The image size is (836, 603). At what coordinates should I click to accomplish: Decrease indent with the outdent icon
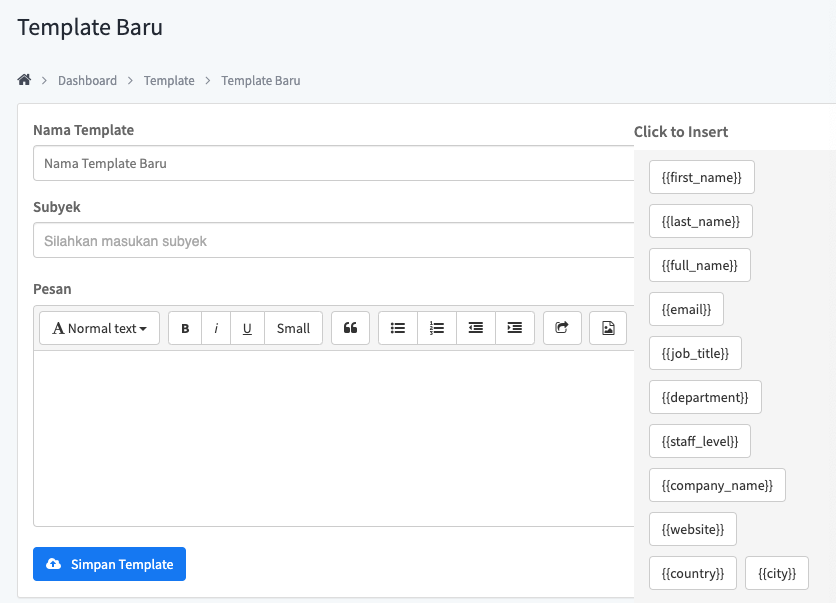tap(476, 328)
